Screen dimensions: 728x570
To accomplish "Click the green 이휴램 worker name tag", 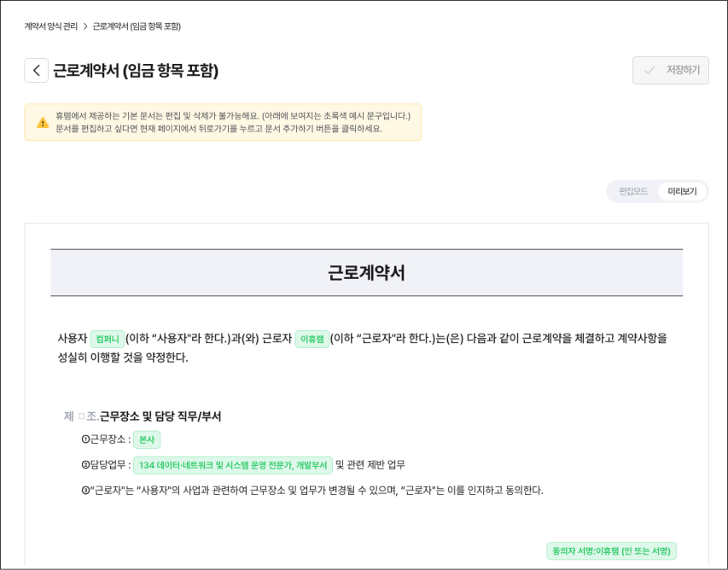I will tap(312, 339).
